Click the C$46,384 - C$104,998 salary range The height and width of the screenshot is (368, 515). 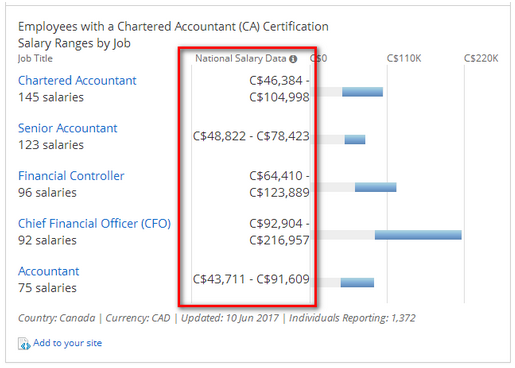(x=279, y=89)
